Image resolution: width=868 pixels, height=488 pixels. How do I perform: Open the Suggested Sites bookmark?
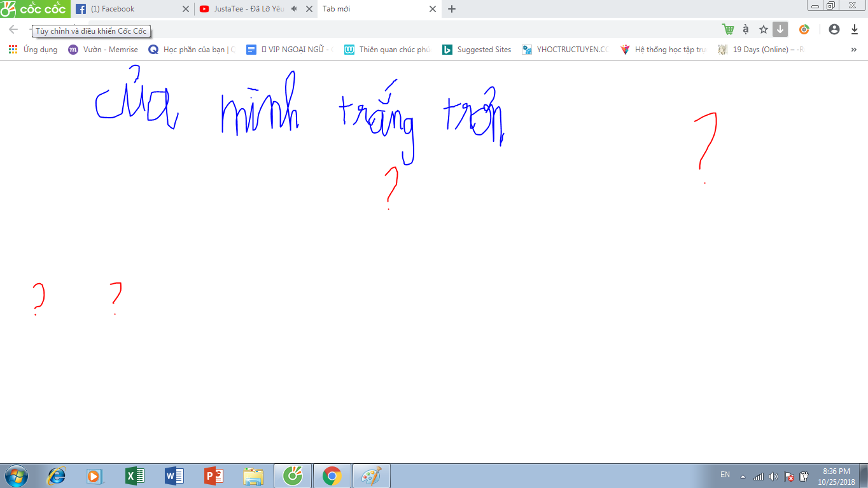coord(477,50)
